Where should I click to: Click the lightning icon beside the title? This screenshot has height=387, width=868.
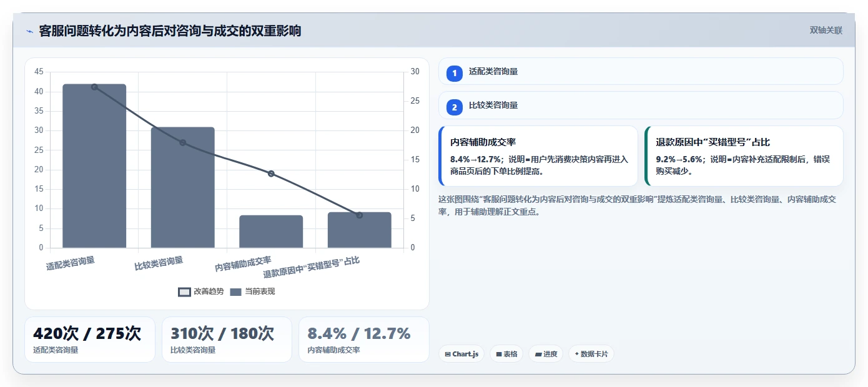(x=29, y=31)
